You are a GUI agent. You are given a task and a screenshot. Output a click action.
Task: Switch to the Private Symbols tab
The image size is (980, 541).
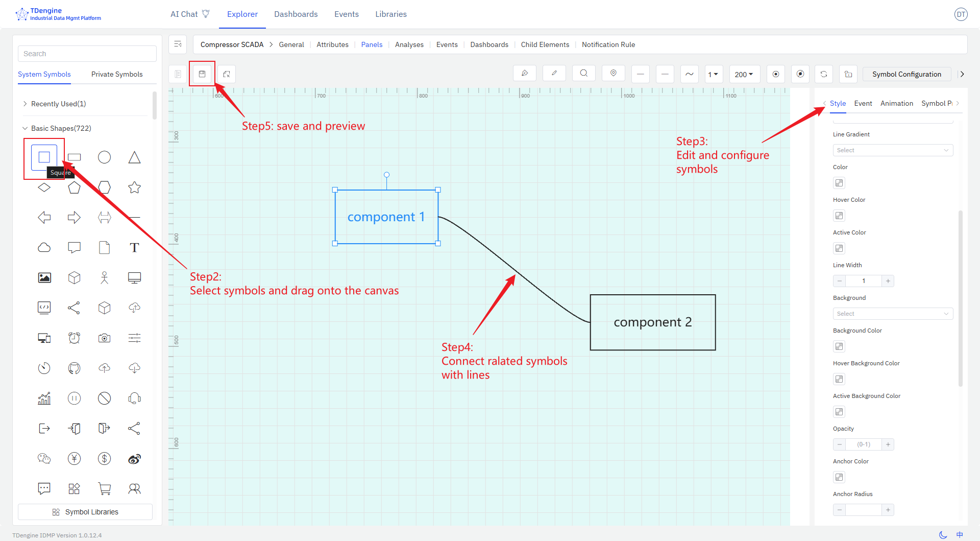(x=116, y=74)
